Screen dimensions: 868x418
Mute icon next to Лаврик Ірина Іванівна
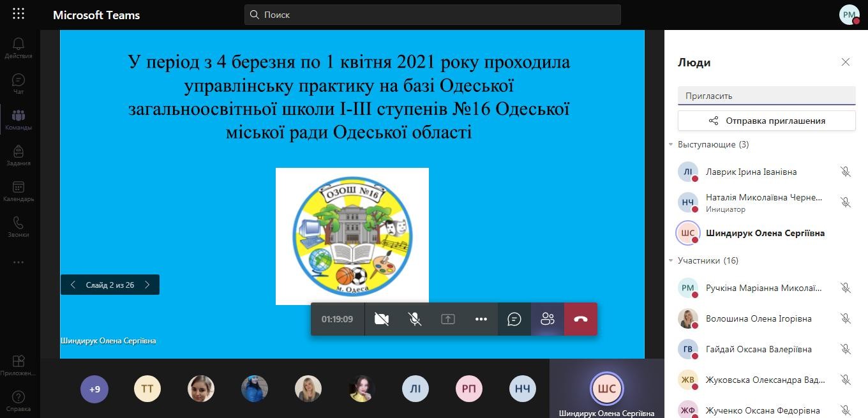coord(846,172)
